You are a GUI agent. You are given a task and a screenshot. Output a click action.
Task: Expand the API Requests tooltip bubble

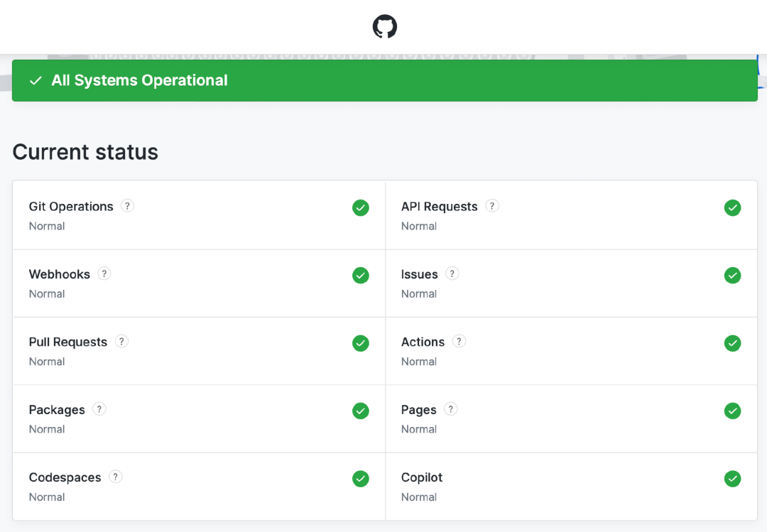pyautogui.click(x=492, y=205)
